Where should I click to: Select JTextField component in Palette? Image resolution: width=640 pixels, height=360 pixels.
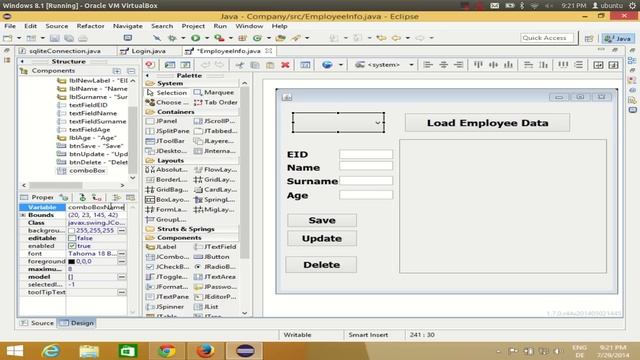pos(215,247)
